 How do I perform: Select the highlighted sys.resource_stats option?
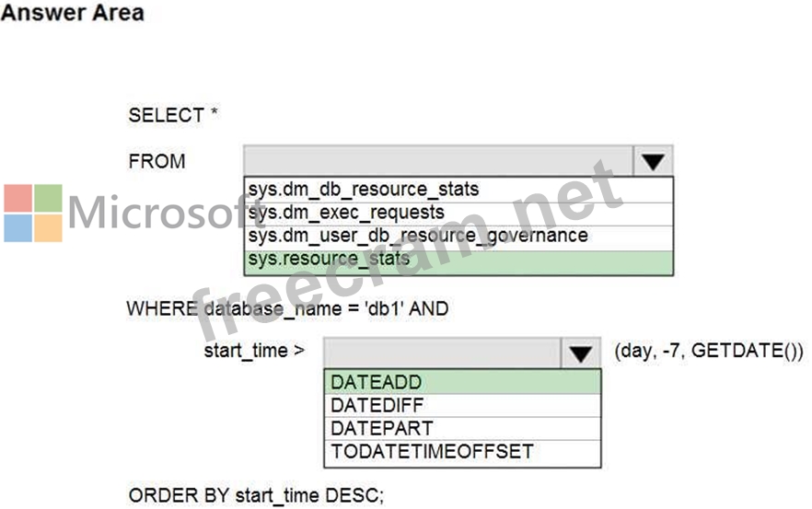(329, 260)
